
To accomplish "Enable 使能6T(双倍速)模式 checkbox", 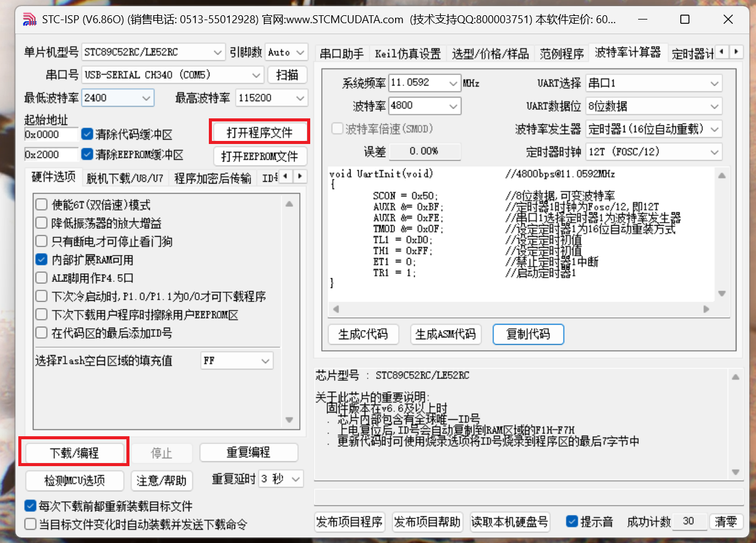I will tap(42, 205).
